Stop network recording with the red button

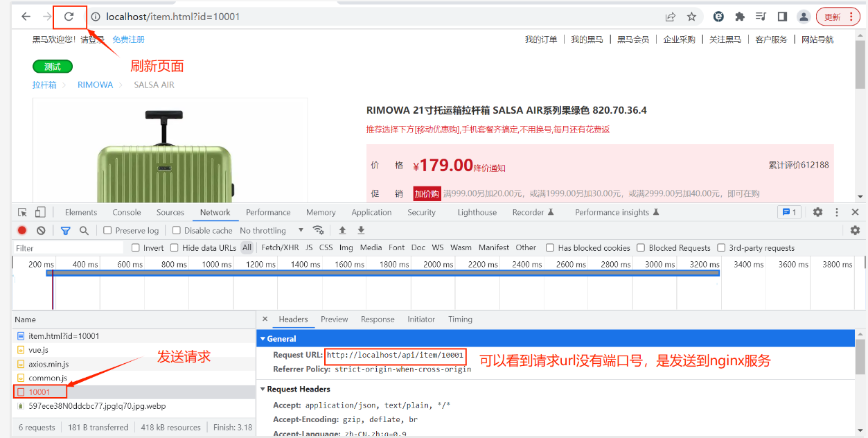22,230
